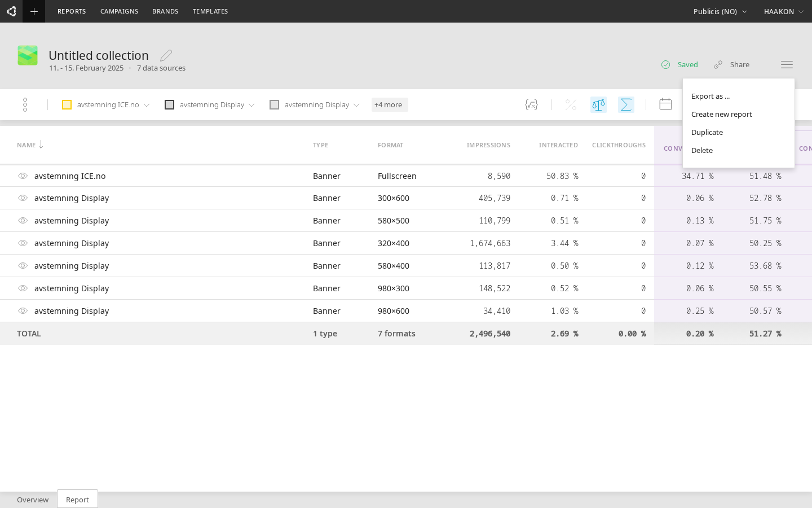This screenshot has width=812, height=508.
Task: Toggle visibility of avstemning ICE.no row
Action: point(23,176)
